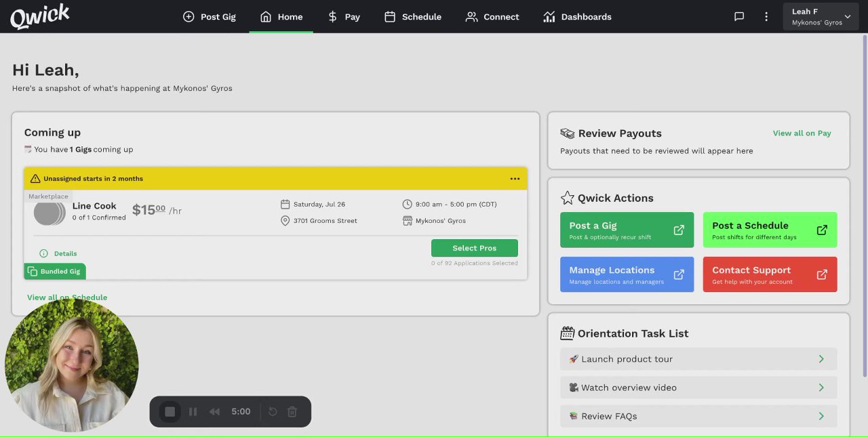The height and width of the screenshot is (437, 868).
Task: Open the Pay section
Action: click(344, 17)
